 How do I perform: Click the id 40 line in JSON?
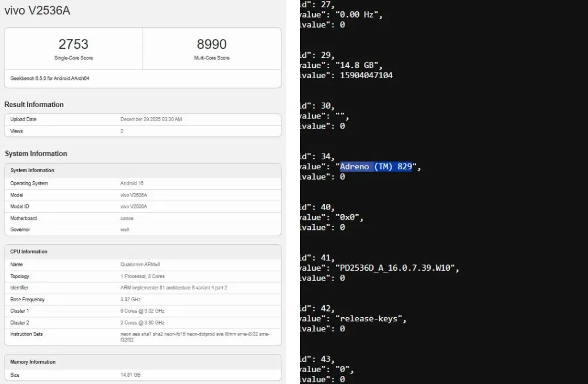pyautogui.click(x=317, y=207)
